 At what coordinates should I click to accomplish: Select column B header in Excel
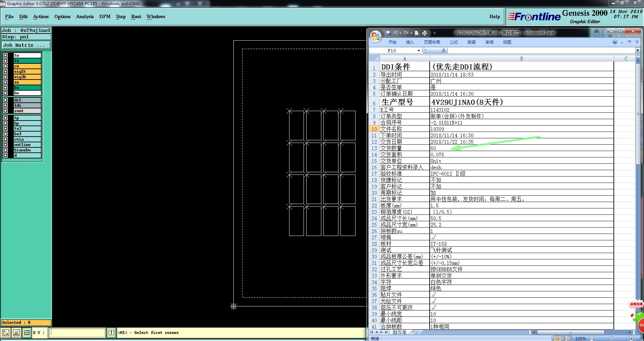coord(522,58)
